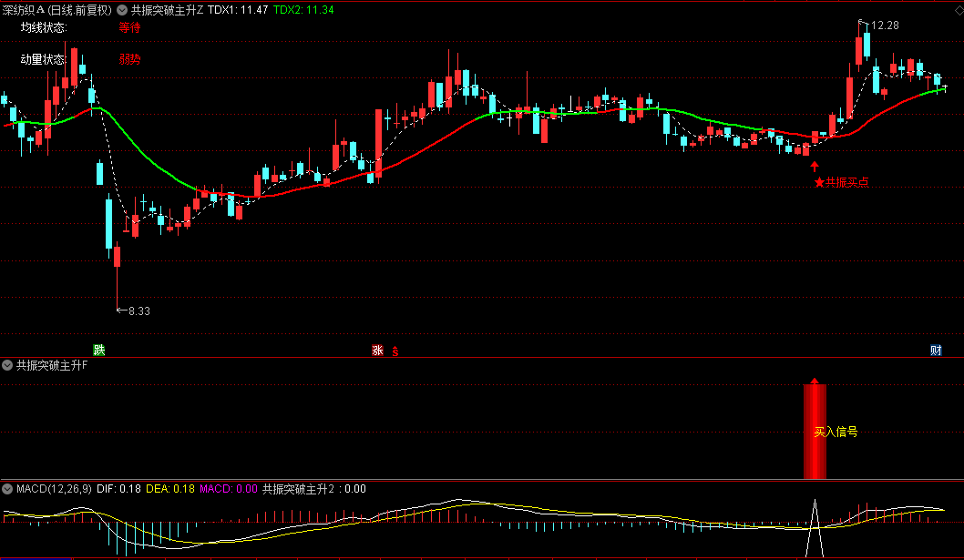The height and width of the screenshot is (560, 964).
Task: Click the blue 财 marker icon
Action: 936,350
